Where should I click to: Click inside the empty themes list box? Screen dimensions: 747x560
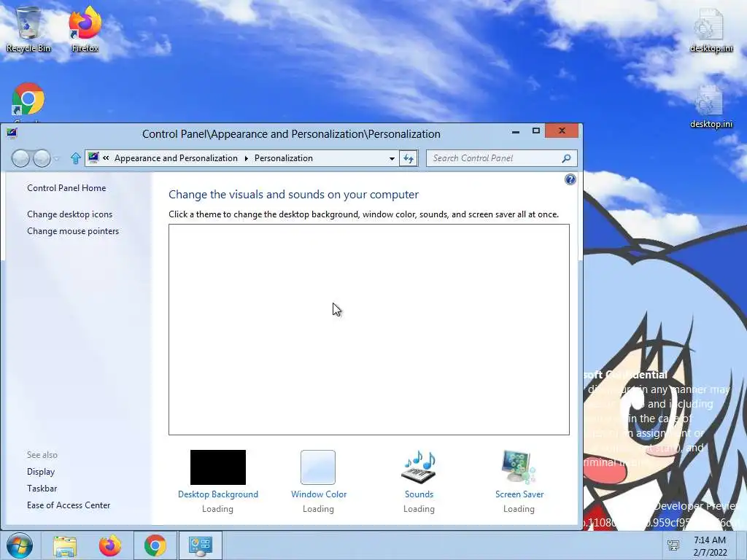tap(368, 330)
